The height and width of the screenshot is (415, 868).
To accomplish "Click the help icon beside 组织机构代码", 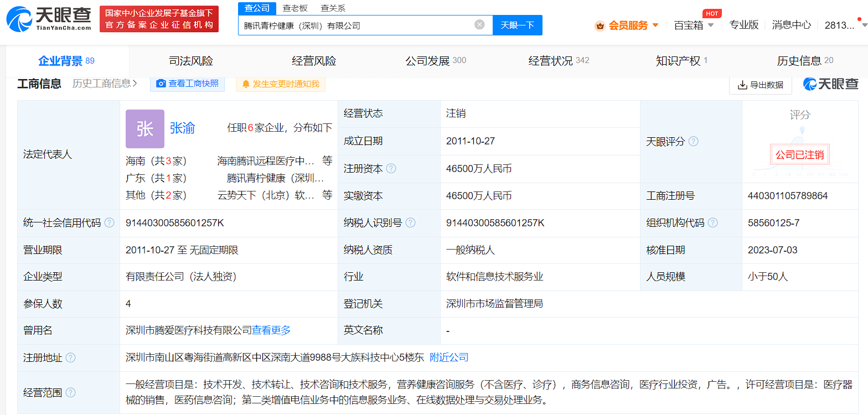I will pos(712,222).
